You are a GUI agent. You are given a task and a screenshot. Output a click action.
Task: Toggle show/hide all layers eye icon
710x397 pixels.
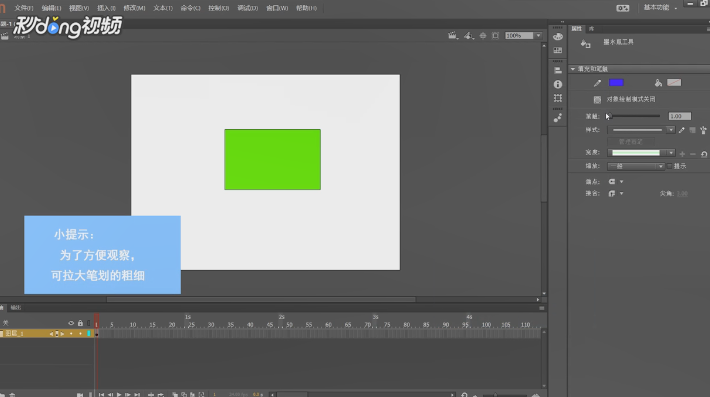coord(71,323)
